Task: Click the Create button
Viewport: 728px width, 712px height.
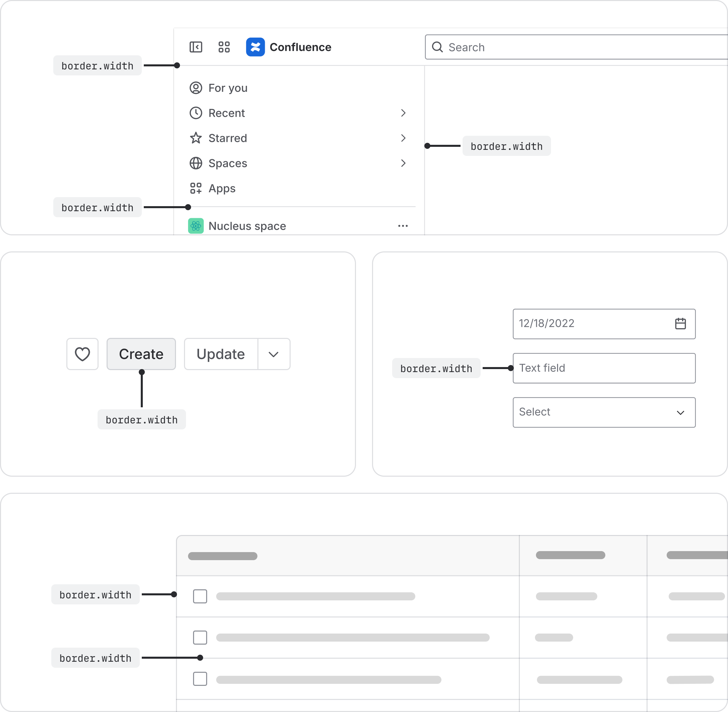Action: (141, 354)
